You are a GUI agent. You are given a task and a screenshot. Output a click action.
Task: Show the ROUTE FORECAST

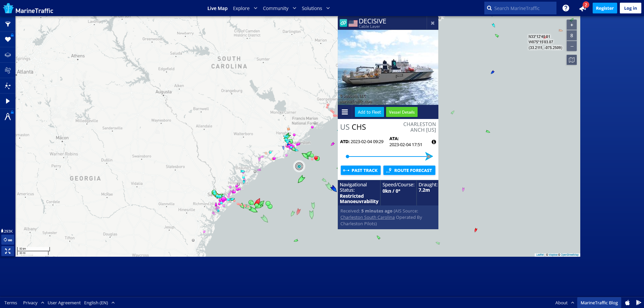409,170
